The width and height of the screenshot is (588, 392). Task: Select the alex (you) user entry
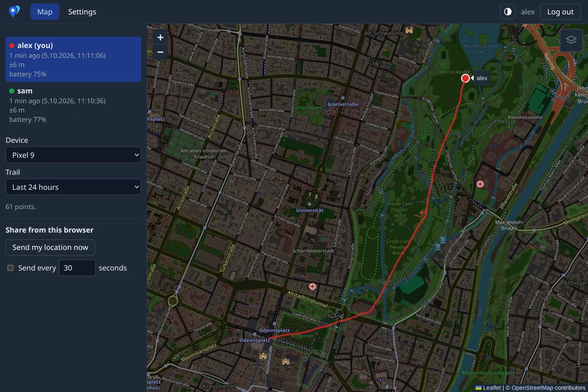73,59
